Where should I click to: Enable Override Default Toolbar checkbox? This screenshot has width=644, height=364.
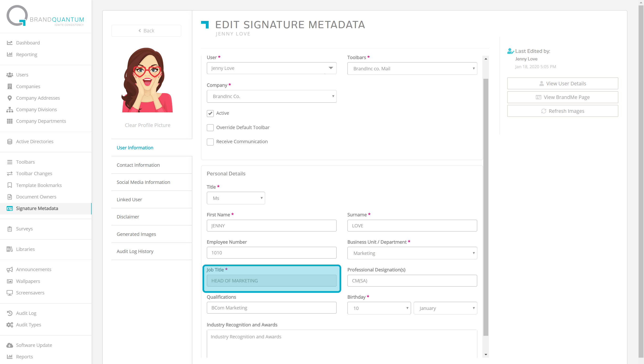[x=210, y=127]
